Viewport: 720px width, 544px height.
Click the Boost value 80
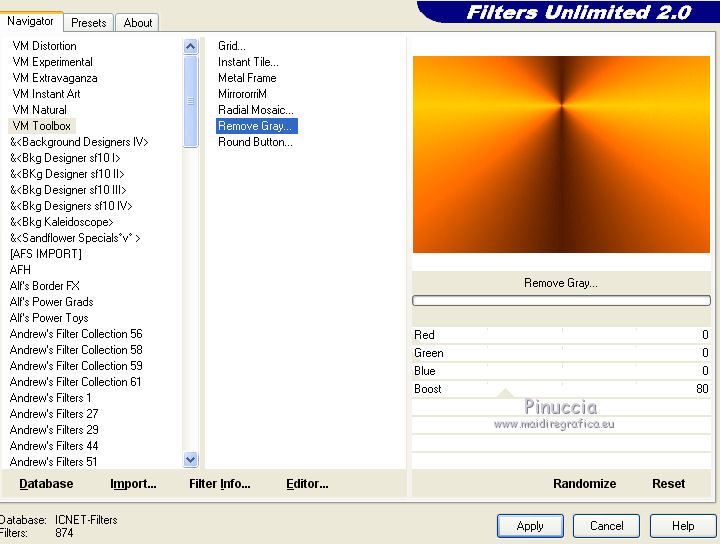pos(702,389)
